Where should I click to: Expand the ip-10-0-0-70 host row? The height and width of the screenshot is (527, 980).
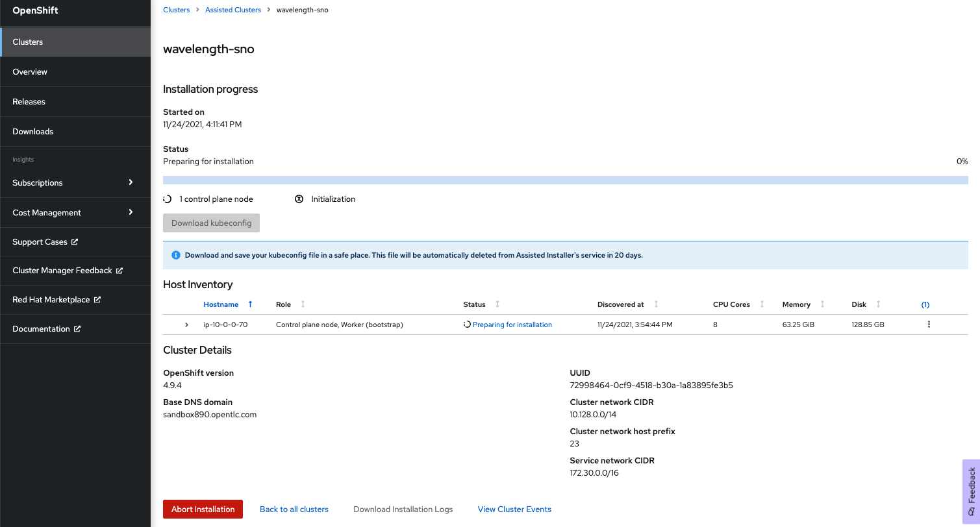coord(187,325)
